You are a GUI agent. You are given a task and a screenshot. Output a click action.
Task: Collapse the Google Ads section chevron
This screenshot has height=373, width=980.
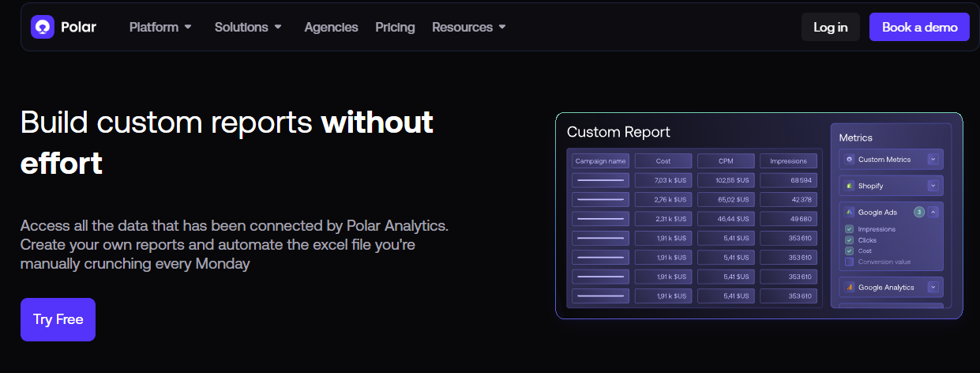click(933, 212)
